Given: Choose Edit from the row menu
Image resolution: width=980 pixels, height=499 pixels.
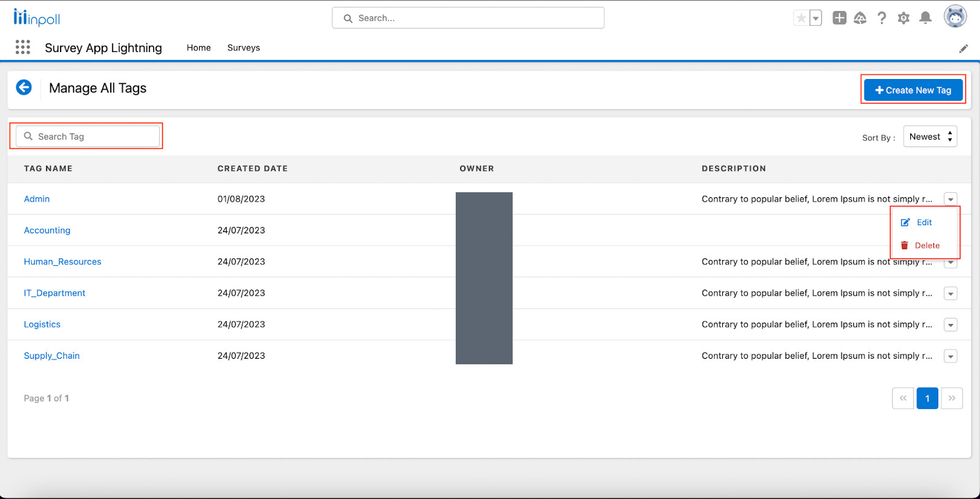Looking at the screenshot, I should pos(916,222).
